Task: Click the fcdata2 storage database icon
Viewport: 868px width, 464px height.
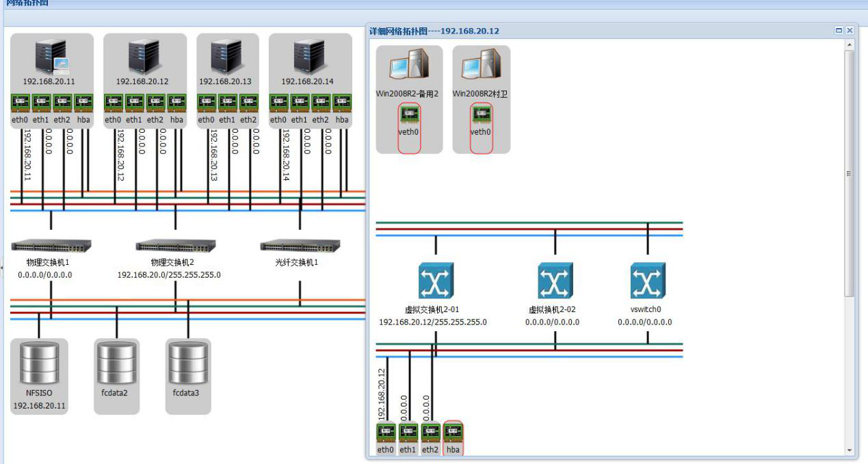Action: click(116, 363)
